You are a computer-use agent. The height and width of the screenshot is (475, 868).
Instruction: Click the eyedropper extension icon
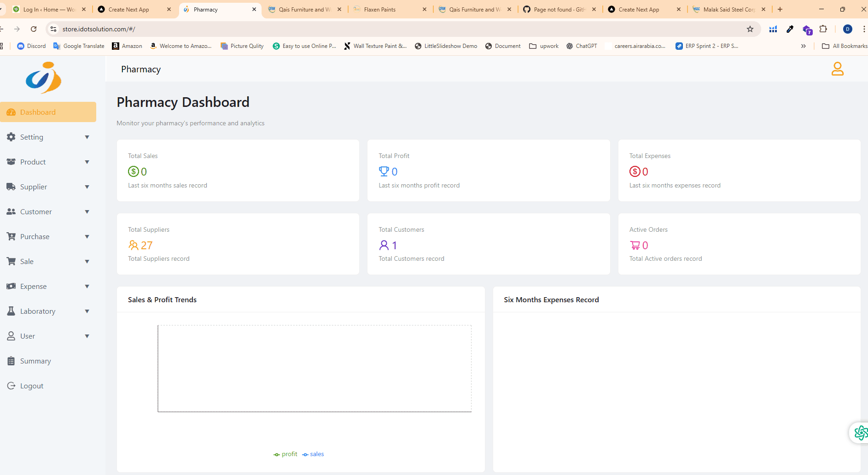pos(790,29)
